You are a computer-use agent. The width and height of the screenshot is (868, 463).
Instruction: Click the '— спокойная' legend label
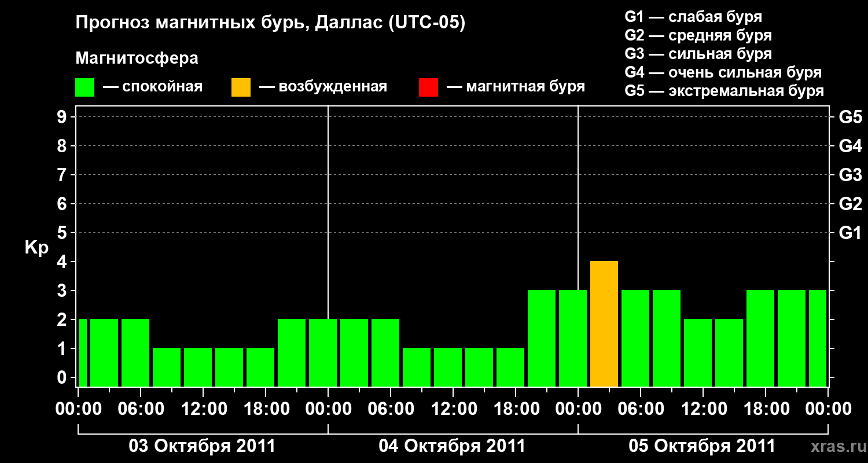(153, 87)
